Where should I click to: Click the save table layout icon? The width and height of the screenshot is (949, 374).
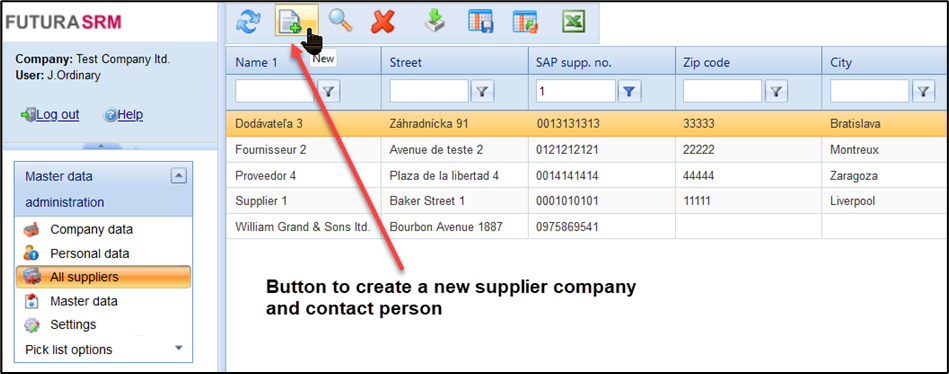[481, 22]
